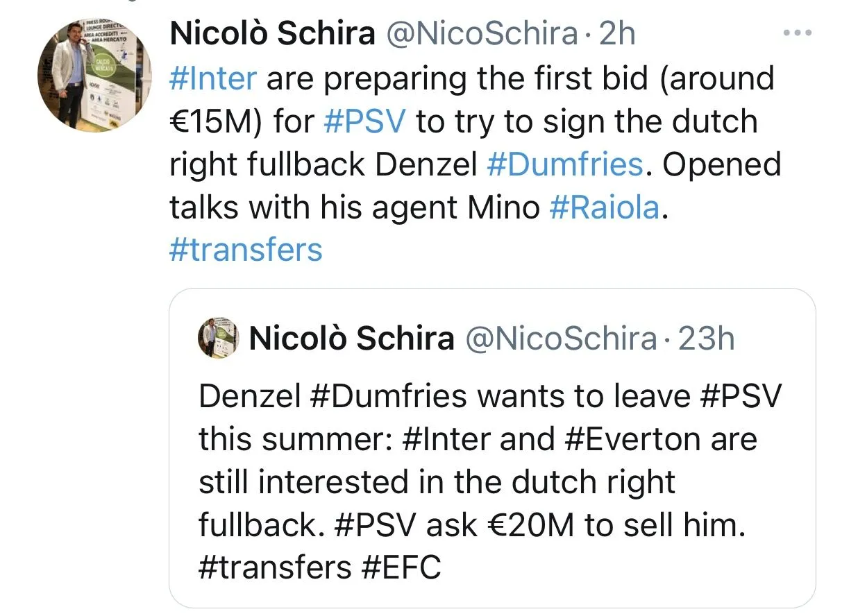Select Nicolò Schira name in quoted tweet
This screenshot has width=858, height=616.
click(352, 339)
